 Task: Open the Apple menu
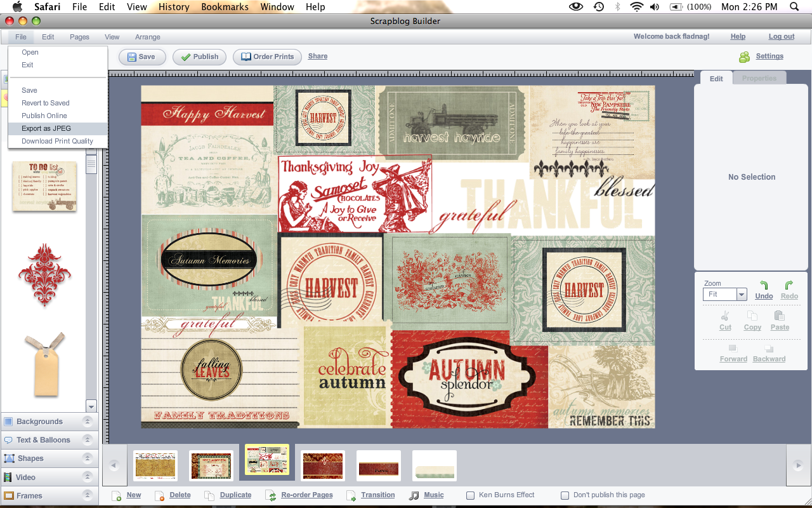pos(18,7)
